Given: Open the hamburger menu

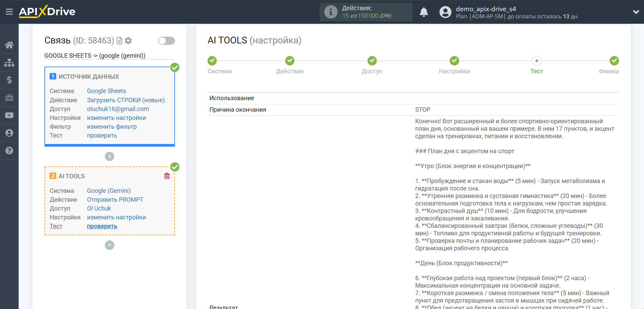Looking at the screenshot, I should click(9, 12).
